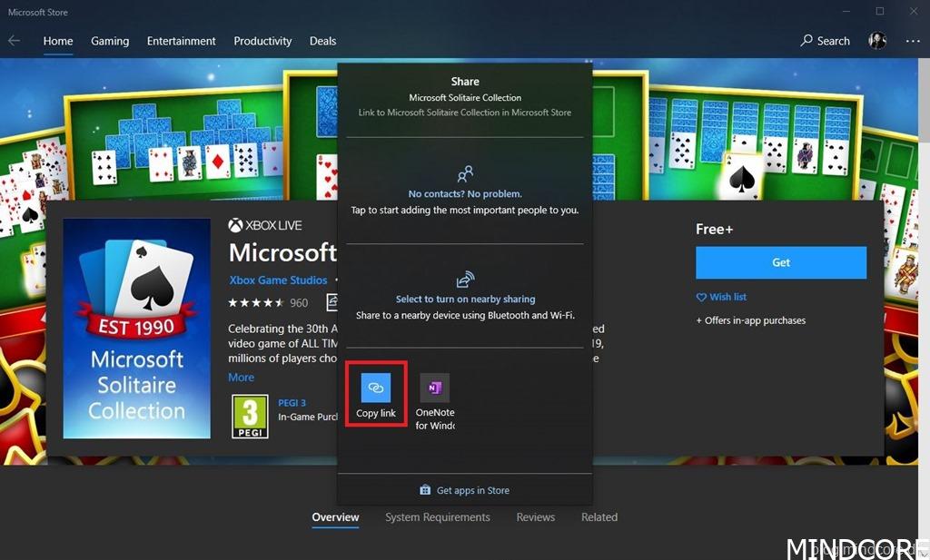Viewport: 930px width, 560px height.
Task: Open the user profile avatar
Action: pos(877,41)
